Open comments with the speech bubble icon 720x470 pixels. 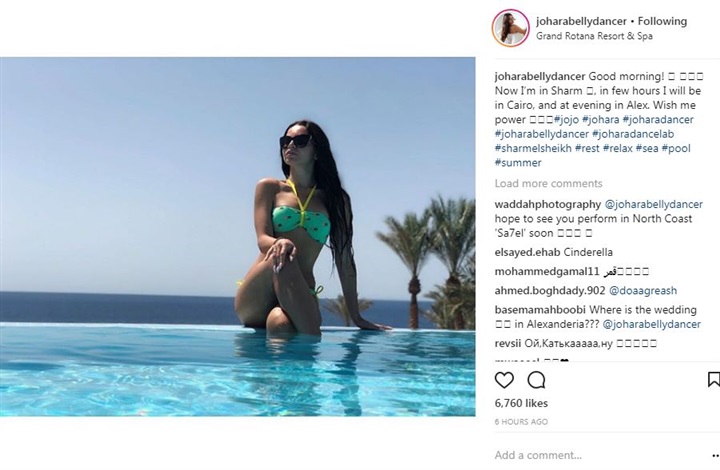(536, 380)
